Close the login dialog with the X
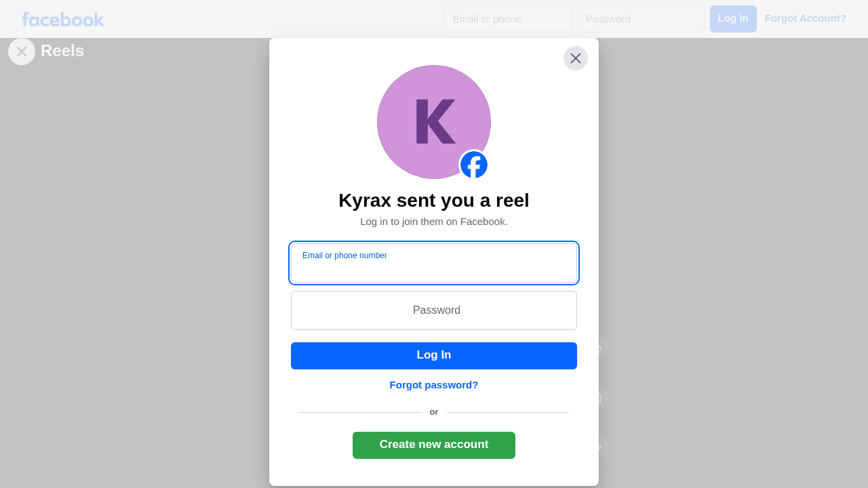868x488 pixels. (x=576, y=58)
